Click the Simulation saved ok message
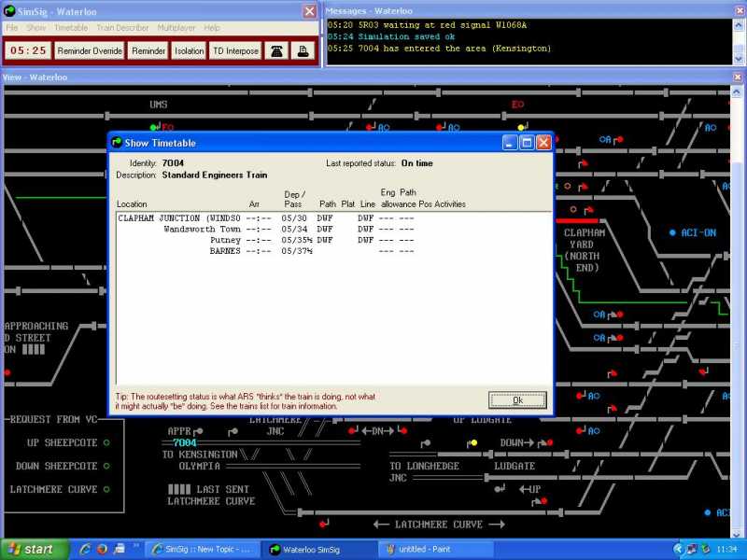This screenshot has height=560, width=747. point(391,36)
